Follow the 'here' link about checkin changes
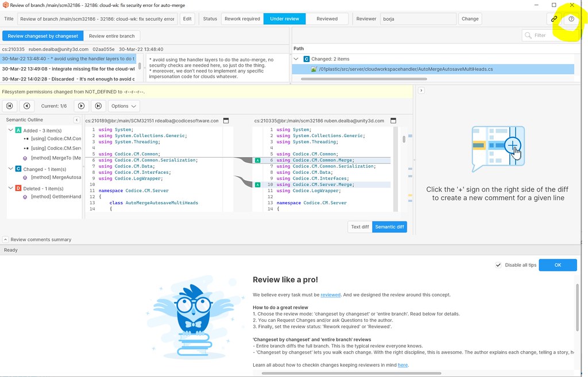This screenshot has height=377, width=588. coord(403,364)
